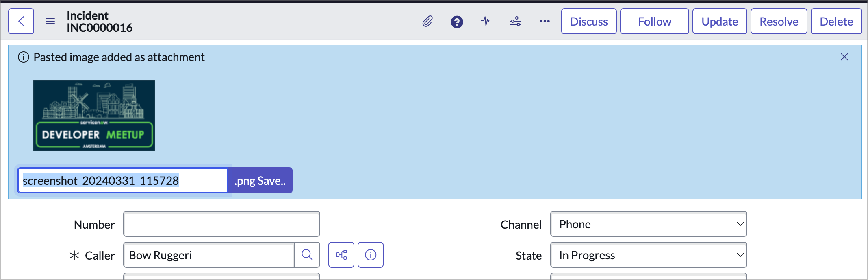Open the Developer Meetup image thumbnail
The image size is (868, 280).
coord(94,115)
